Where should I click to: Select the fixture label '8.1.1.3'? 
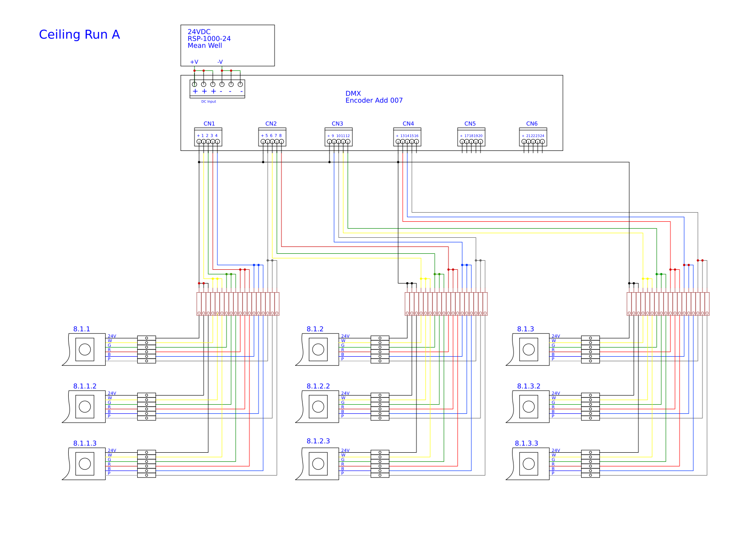(x=85, y=444)
